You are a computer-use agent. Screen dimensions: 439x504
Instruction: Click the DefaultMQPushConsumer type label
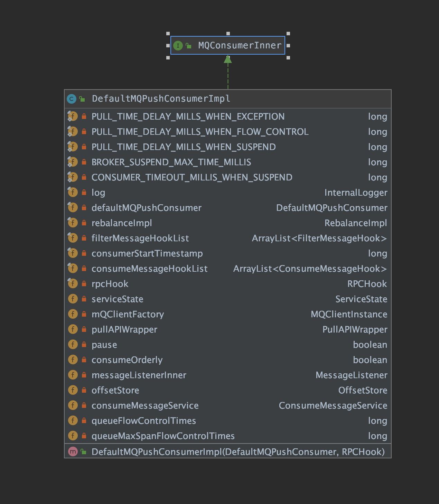pyautogui.click(x=332, y=208)
